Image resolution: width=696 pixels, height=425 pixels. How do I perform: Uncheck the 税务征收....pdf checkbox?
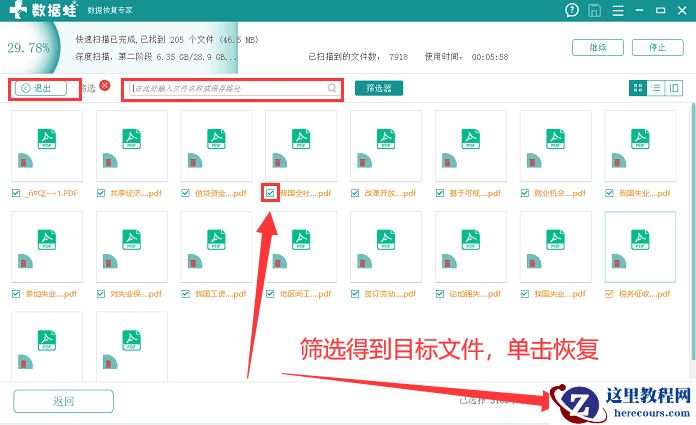coord(609,294)
